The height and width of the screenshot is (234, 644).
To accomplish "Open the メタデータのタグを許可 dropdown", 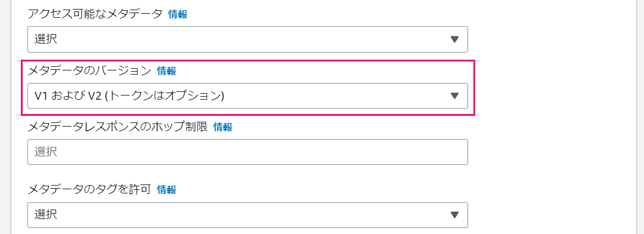I will [247, 215].
